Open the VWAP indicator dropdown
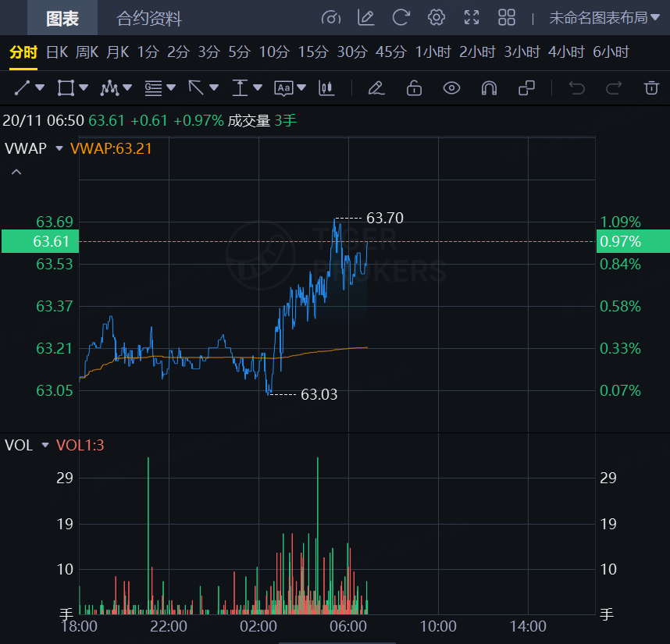This screenshot has height=644, width=670. click(x=59, y=148)
